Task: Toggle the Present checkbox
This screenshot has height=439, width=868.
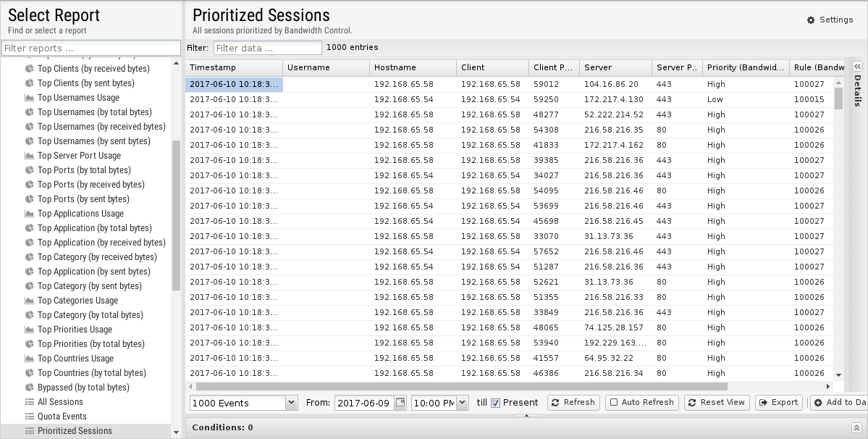Action: point(495,403)
